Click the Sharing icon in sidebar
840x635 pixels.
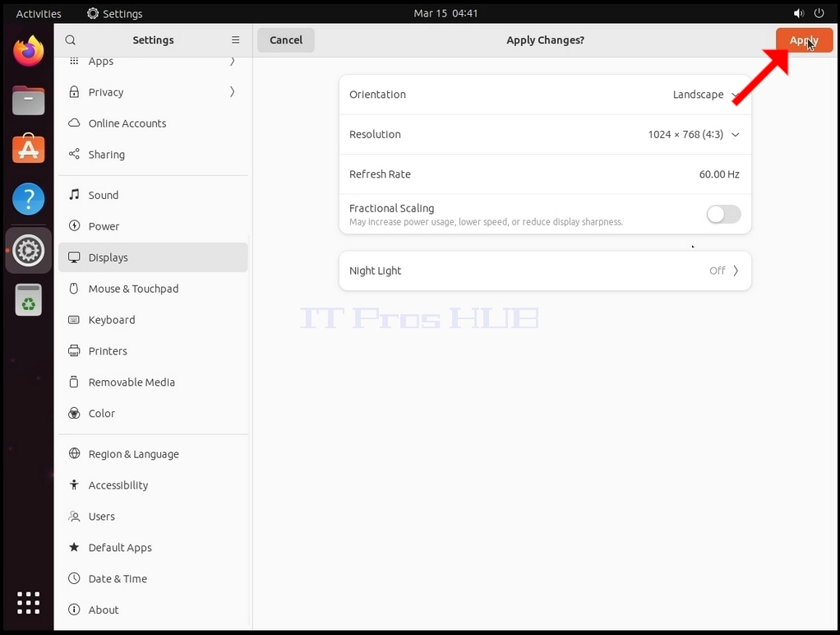tap(75, 154)
